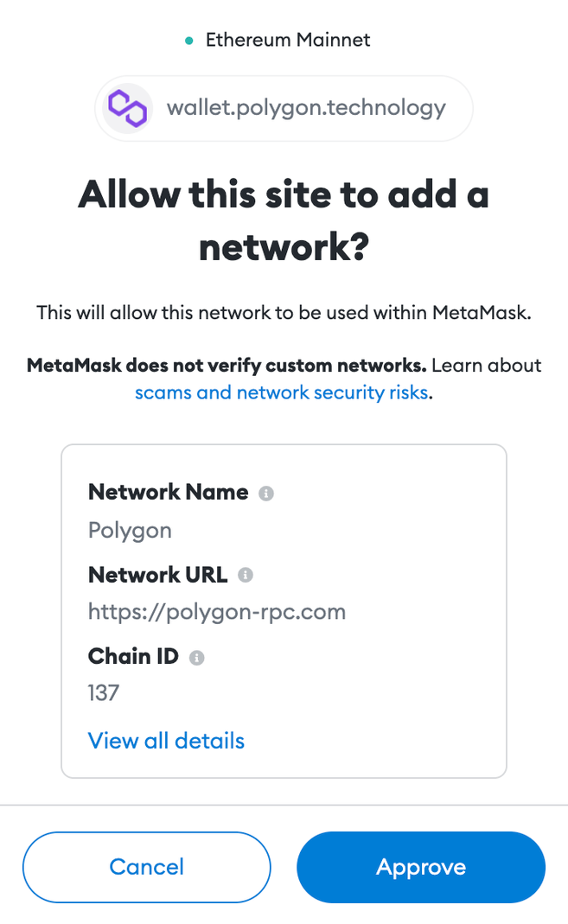Click the "Allow this site to add a network?" heading

[284, 221]
